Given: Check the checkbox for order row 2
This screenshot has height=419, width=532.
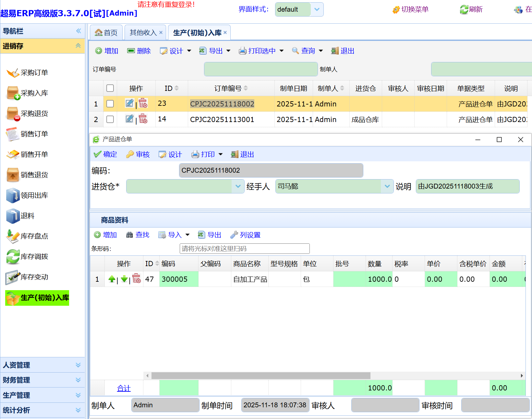Looking at the screenshot, I should point(110,119).
